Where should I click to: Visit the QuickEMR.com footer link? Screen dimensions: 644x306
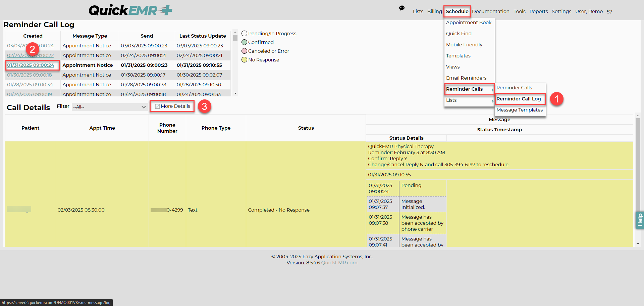click(339, 263)
